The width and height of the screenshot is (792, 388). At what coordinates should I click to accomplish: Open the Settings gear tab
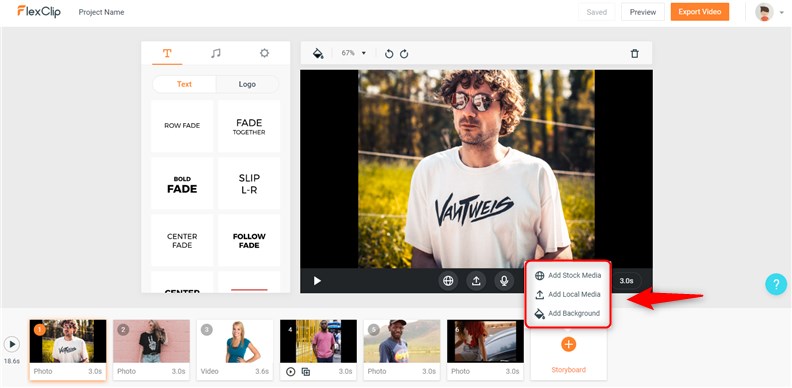264,53
